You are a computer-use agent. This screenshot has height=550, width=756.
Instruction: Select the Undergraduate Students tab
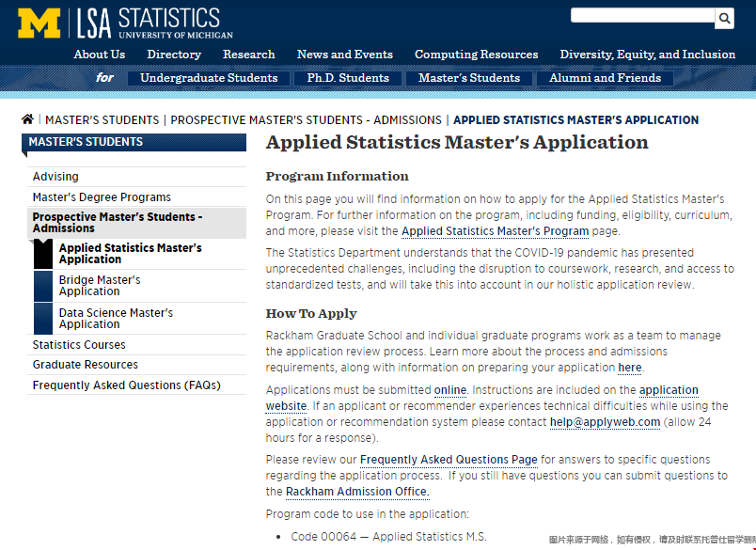click(x=209, y=78)
